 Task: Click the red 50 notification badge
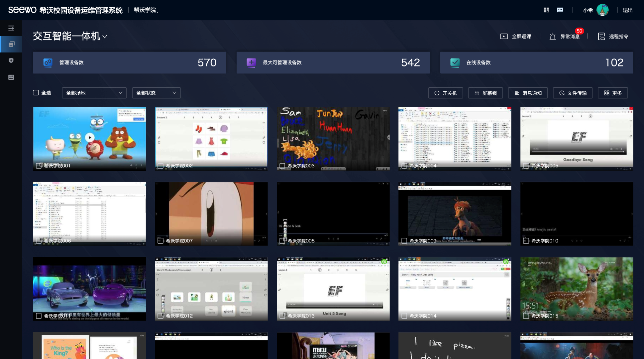[x=579, y=31]
